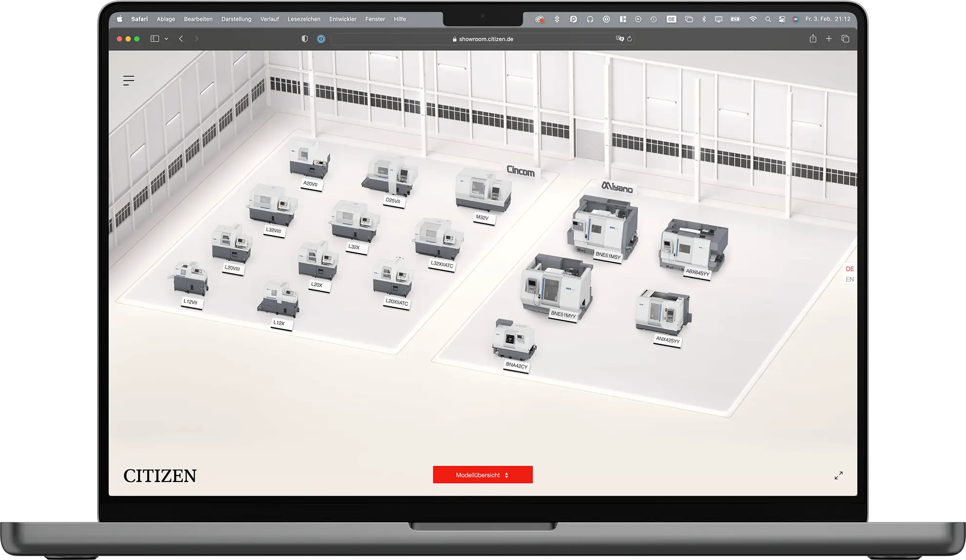Switch language to DE

pyautogui.click(x=849, y=269)
